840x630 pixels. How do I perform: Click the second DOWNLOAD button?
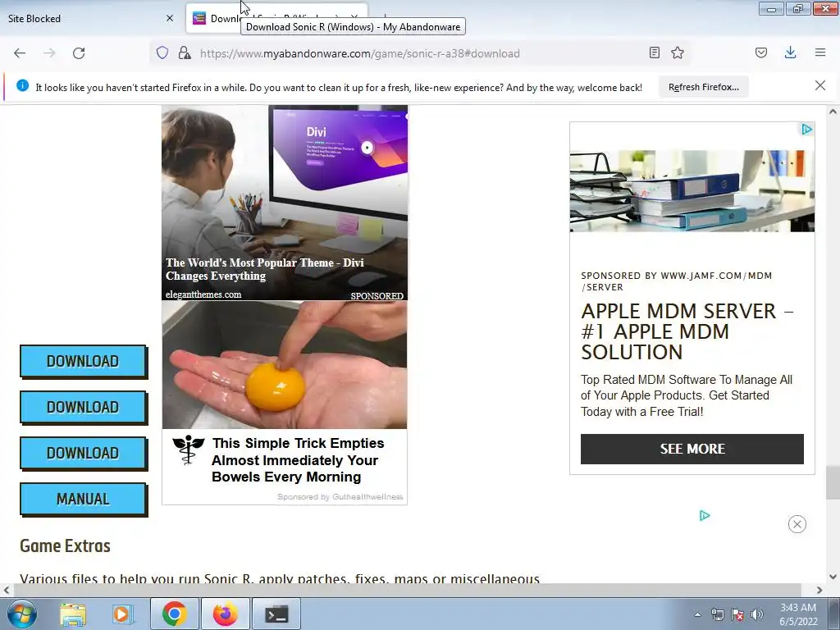[83, 407]
